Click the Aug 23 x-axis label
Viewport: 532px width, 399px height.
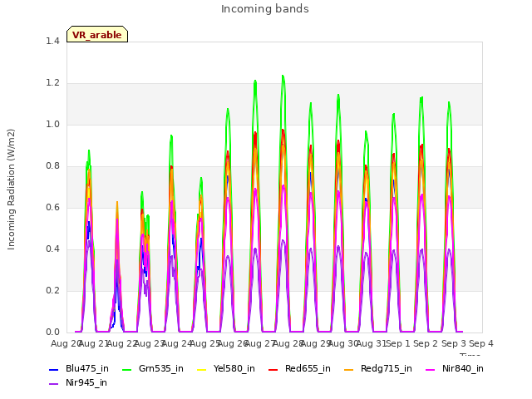(x=149, y=343)
